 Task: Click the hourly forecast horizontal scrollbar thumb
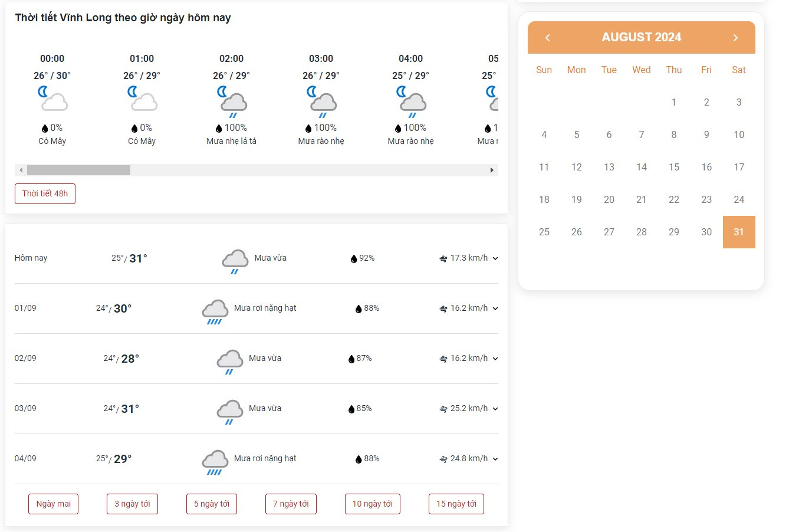click(x=78, y=170)
